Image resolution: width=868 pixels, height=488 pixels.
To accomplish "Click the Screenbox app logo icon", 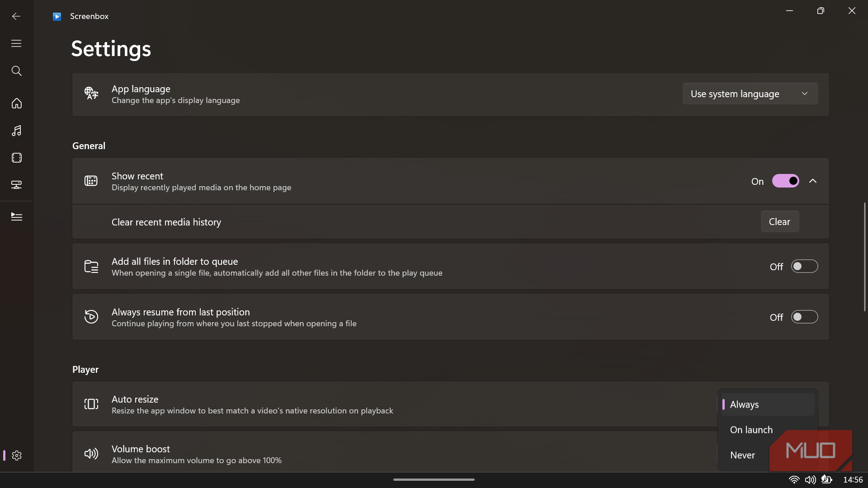I will (57, 17).
